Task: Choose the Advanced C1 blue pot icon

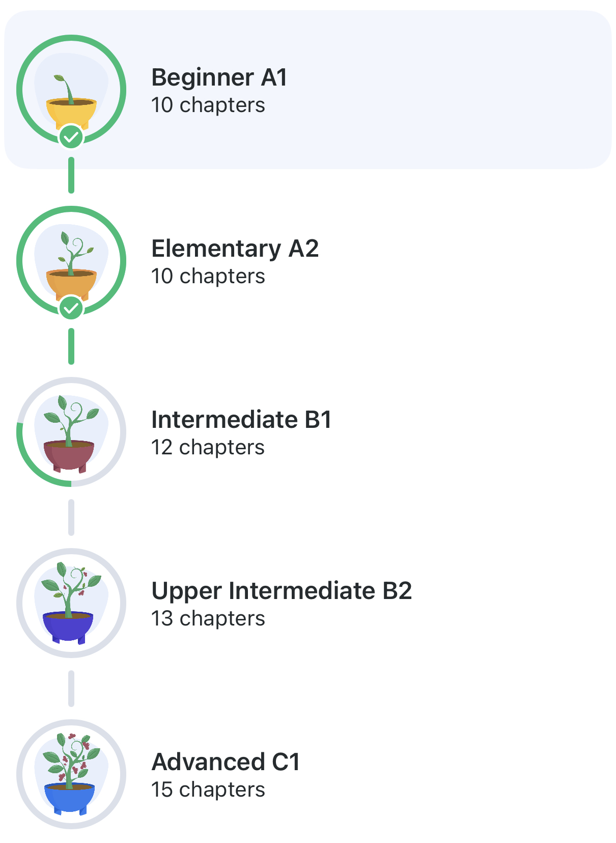Action: pos(70,775)
